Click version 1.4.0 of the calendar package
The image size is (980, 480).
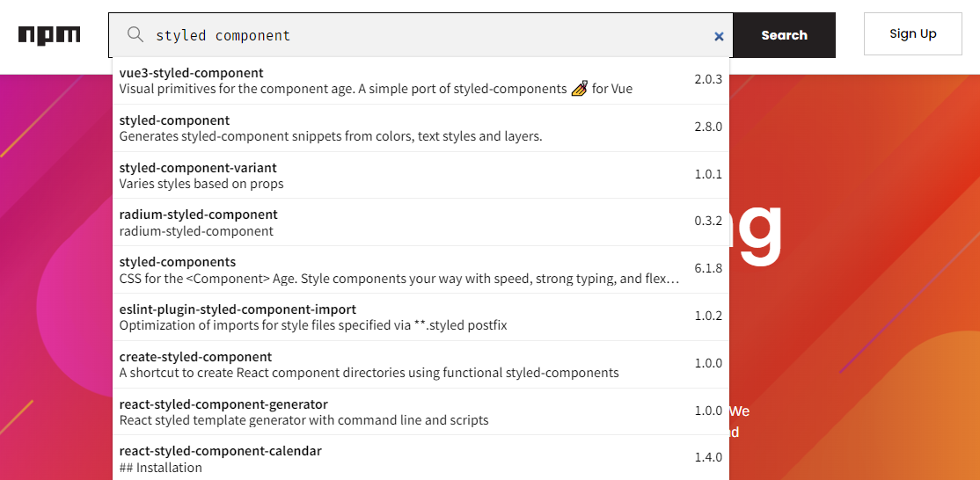click(x=707, y=457)
